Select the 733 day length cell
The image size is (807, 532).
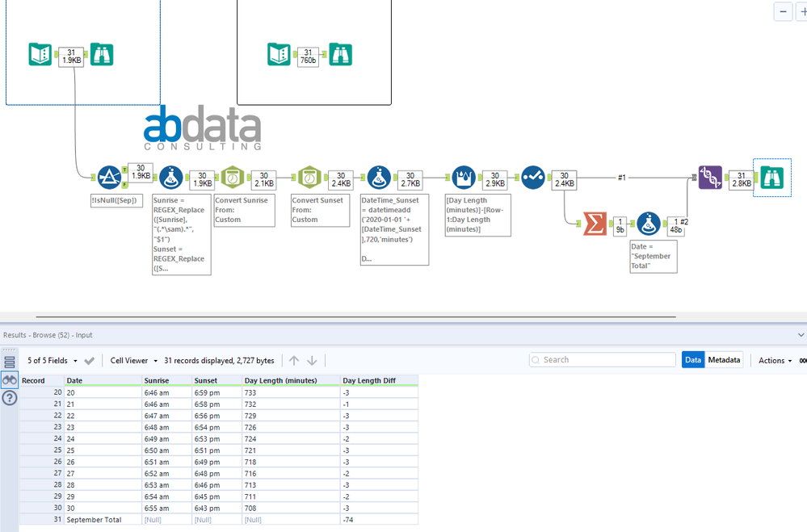click(292, 392)
